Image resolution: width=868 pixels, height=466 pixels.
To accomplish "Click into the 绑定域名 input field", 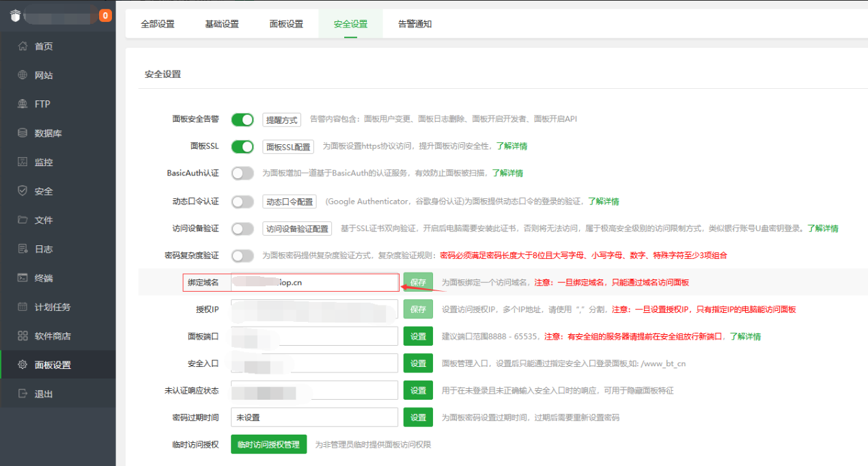I will (314, 282).
